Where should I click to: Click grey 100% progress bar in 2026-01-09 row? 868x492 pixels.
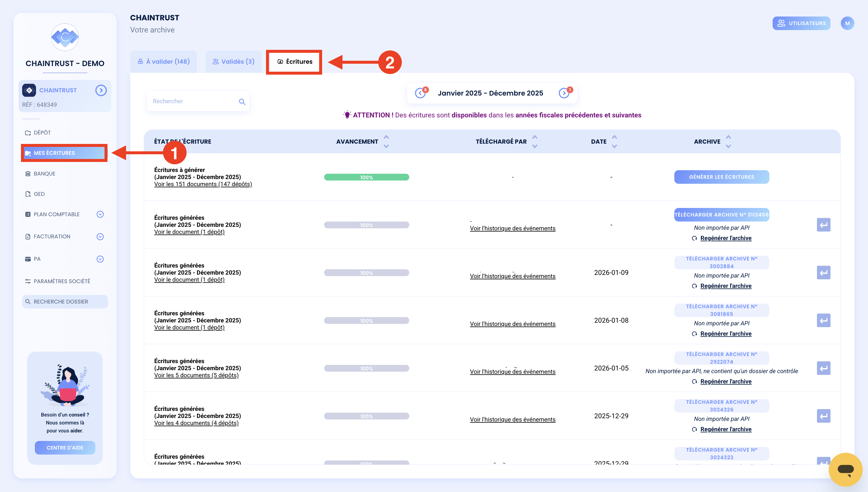tap(367, 273)
